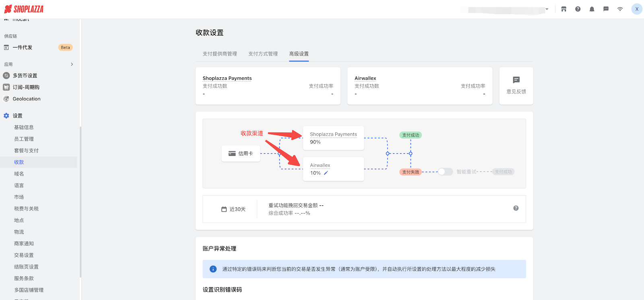The height and width of the screenshot is (300, 644).
Task: Open 税费与关税 settings page
Action: tap(26, 209)
